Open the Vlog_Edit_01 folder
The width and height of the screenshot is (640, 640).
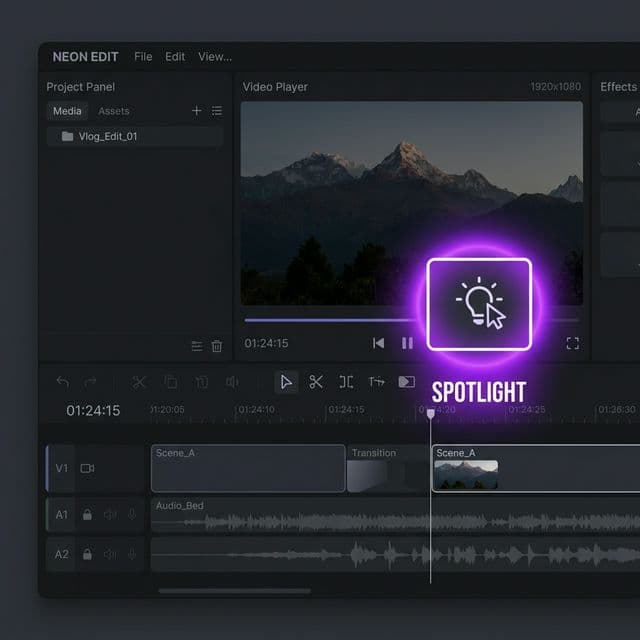click(135, 136)
